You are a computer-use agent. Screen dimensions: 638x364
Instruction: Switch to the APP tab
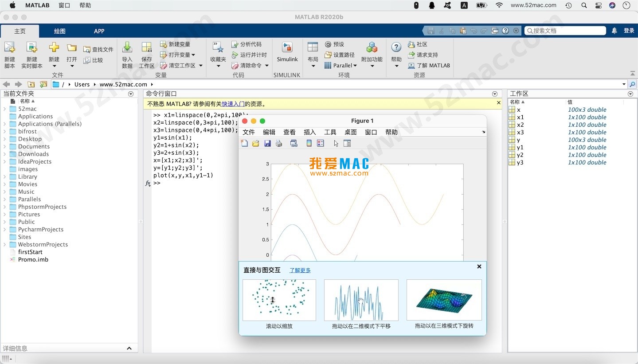[x=99, y=31]
